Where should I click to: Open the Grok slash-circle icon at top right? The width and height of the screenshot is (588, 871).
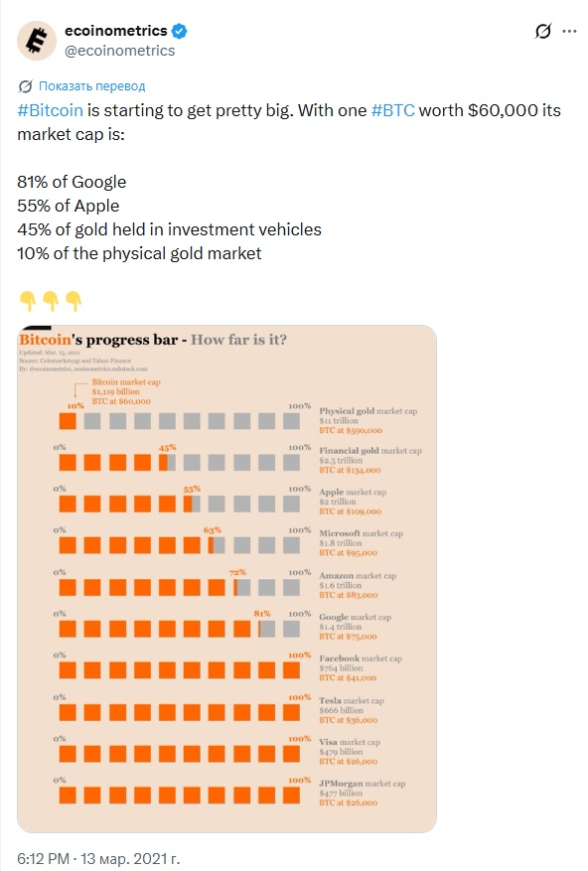(x=543, y=31)
